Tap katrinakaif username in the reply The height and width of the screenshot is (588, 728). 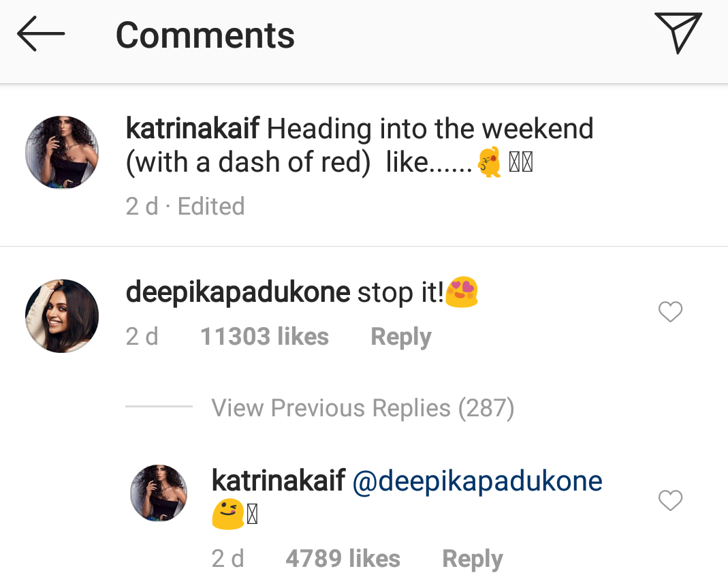(279, 480)
